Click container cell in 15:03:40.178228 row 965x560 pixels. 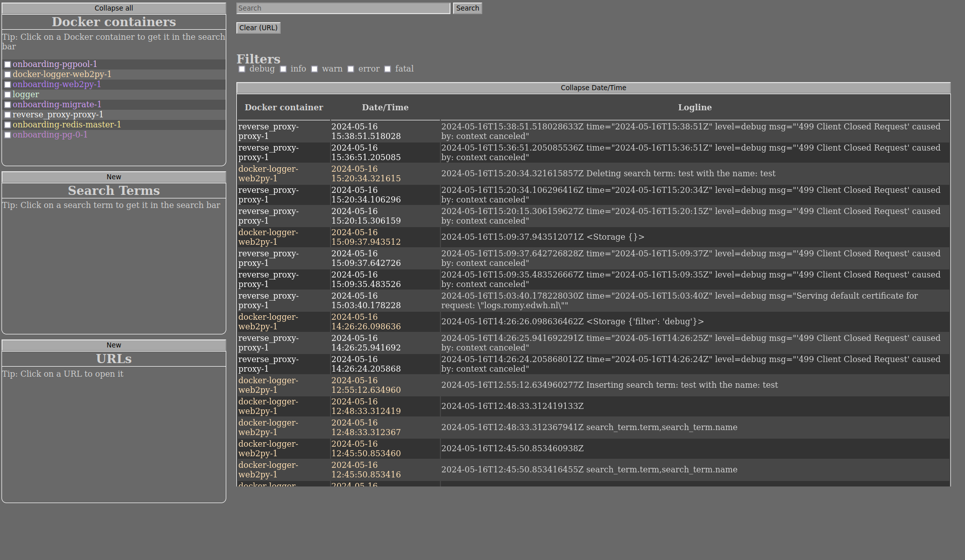tap(284, 301)
